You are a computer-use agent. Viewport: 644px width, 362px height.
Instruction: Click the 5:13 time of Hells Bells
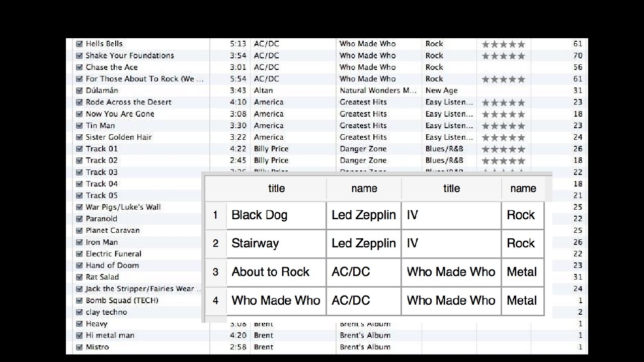[x=238, y=44]
